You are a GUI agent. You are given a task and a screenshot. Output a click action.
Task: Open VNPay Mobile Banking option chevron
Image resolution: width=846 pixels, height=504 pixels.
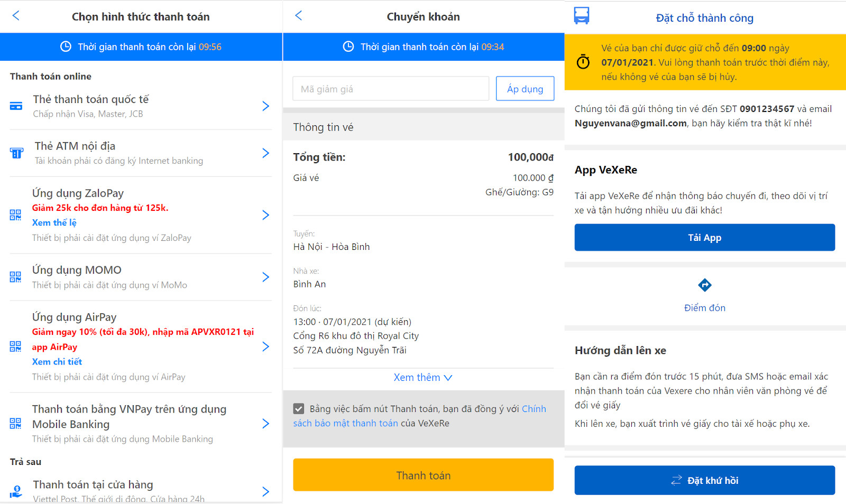[265, 424]
